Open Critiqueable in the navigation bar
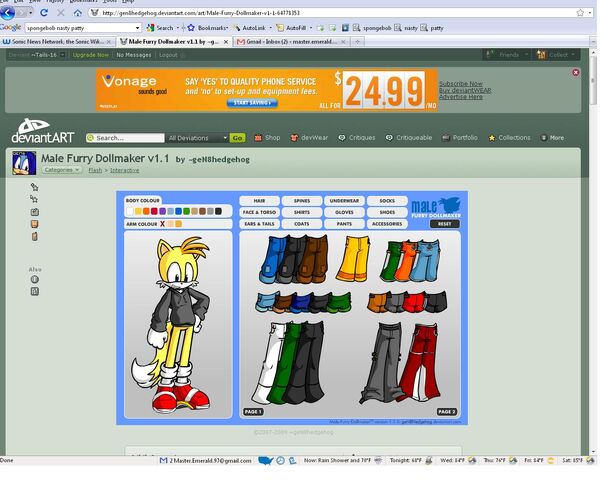The image size is (600, 480). pos(409,138)
